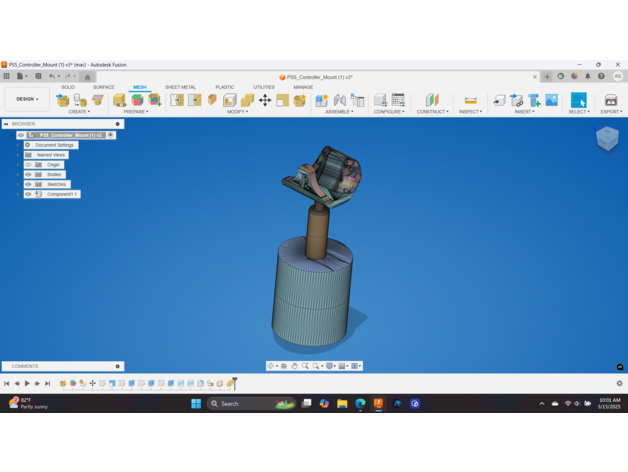The image size is (628, 472).
Task: Click the ViewCube in the viewport corner
Action: coord(607,139)
